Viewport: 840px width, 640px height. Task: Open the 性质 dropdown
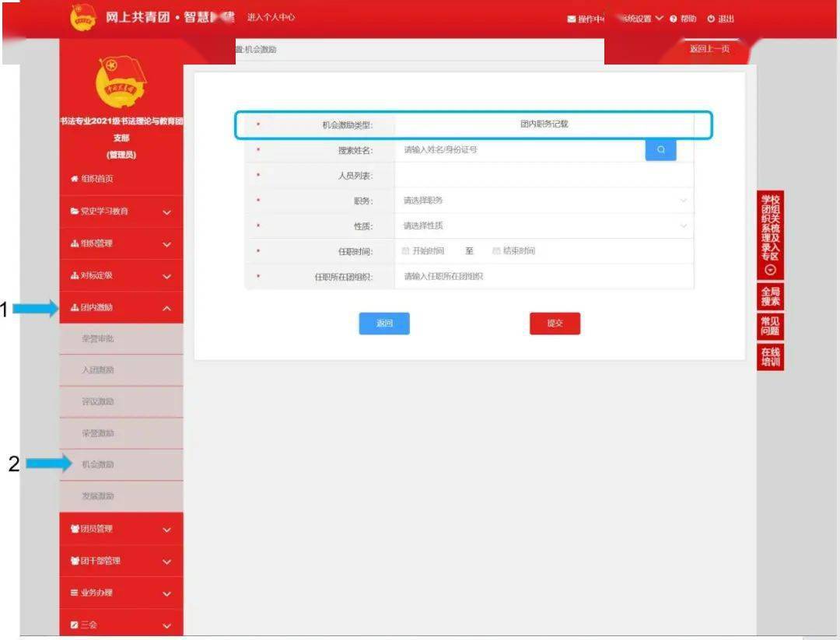[683, 226]
